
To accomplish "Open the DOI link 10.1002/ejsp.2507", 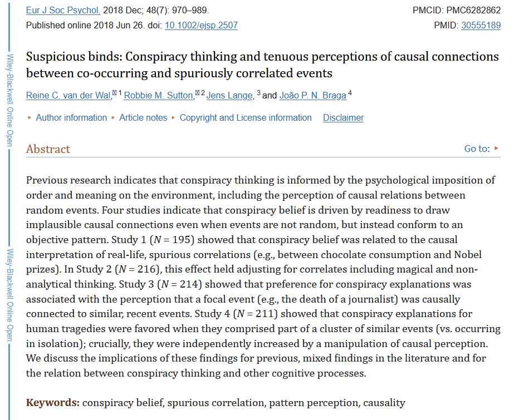I will pos(201,26).
